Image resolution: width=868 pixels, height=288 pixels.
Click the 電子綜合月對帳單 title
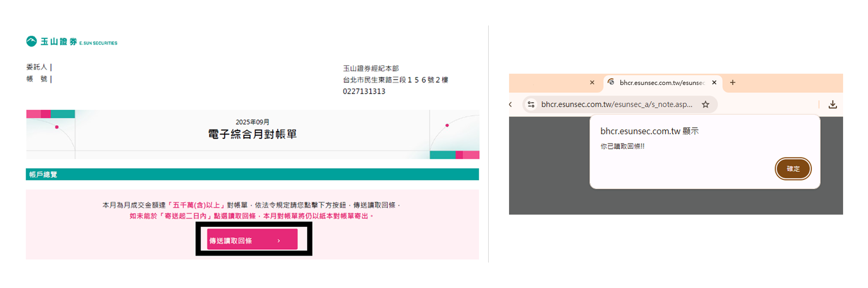point(252,134)
